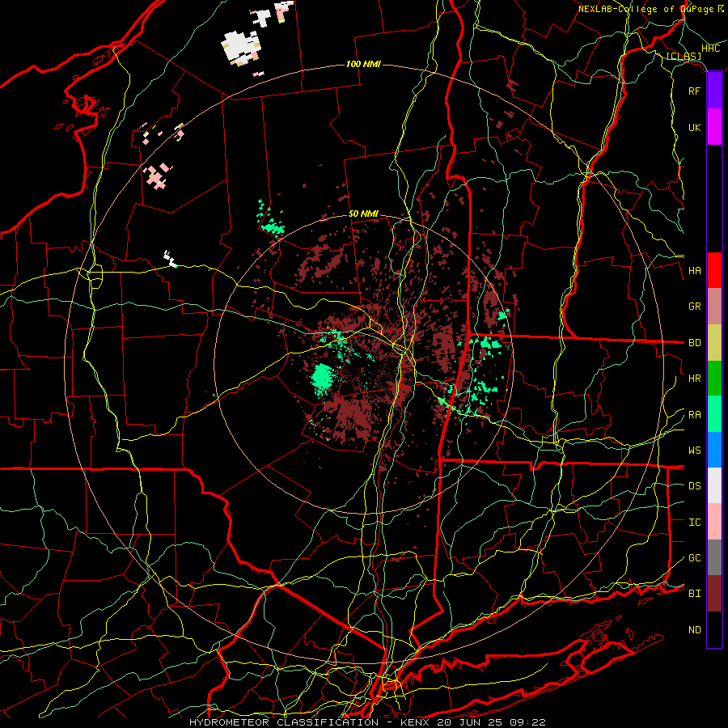This screenshot has width=728, height=728.
Task: Click the UK magenta legend swatch
Action: pyautogui.click(x=714, y=127)
